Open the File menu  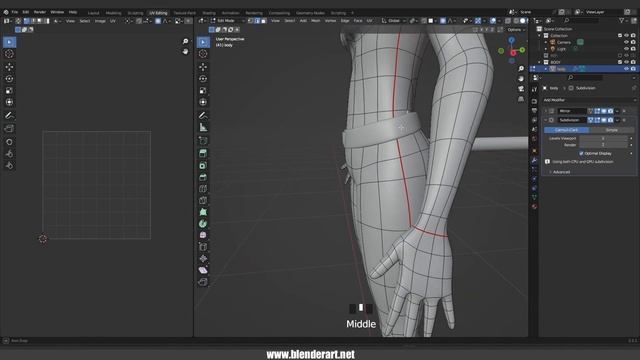click(x=15, y=12)
